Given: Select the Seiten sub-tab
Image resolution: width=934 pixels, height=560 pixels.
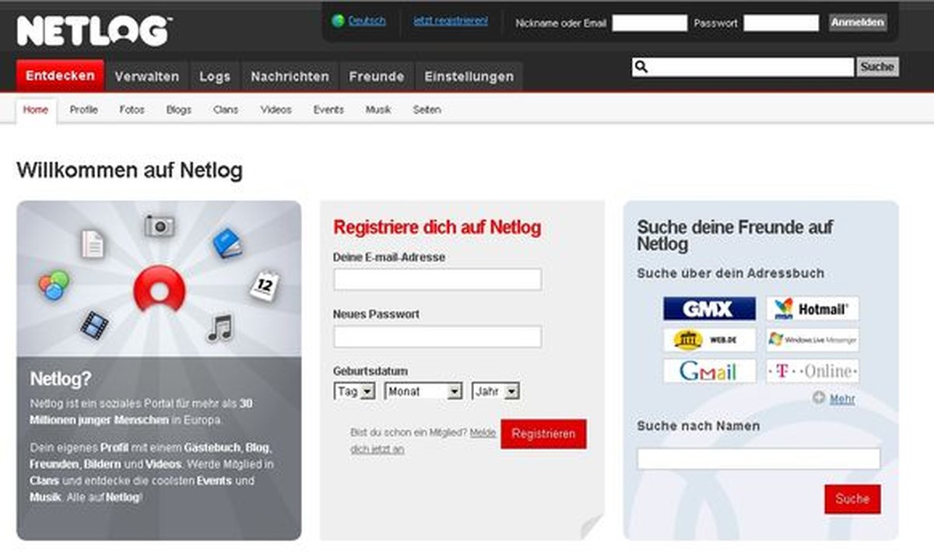Looking at the screenshot, I should coord(427,110).
